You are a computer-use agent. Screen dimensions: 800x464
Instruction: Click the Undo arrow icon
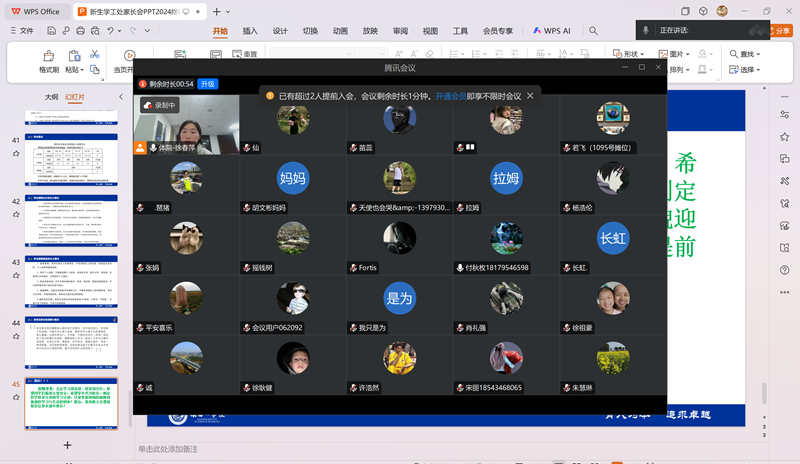[x=110, y=31]
